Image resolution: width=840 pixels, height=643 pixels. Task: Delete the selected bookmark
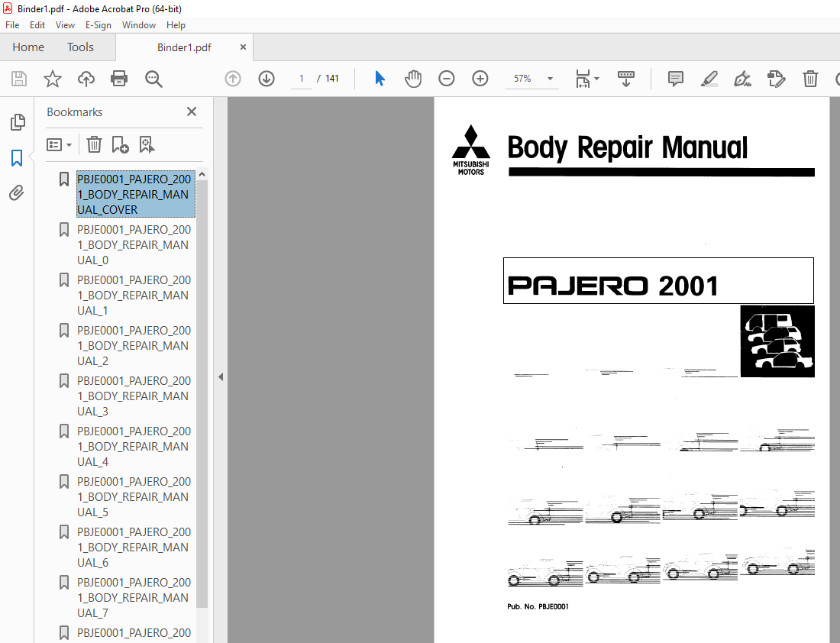click(x=94, y=144)
